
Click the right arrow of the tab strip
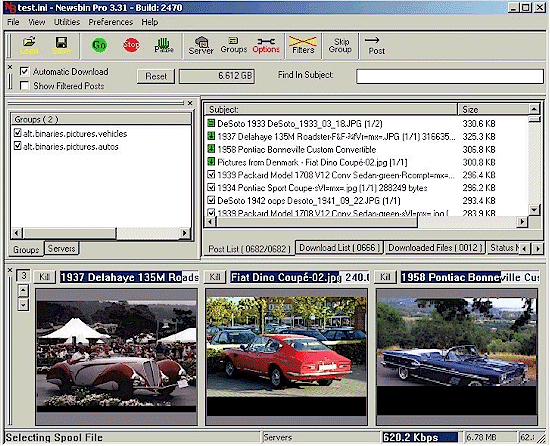pyautogui.click(x=537, y=249)
